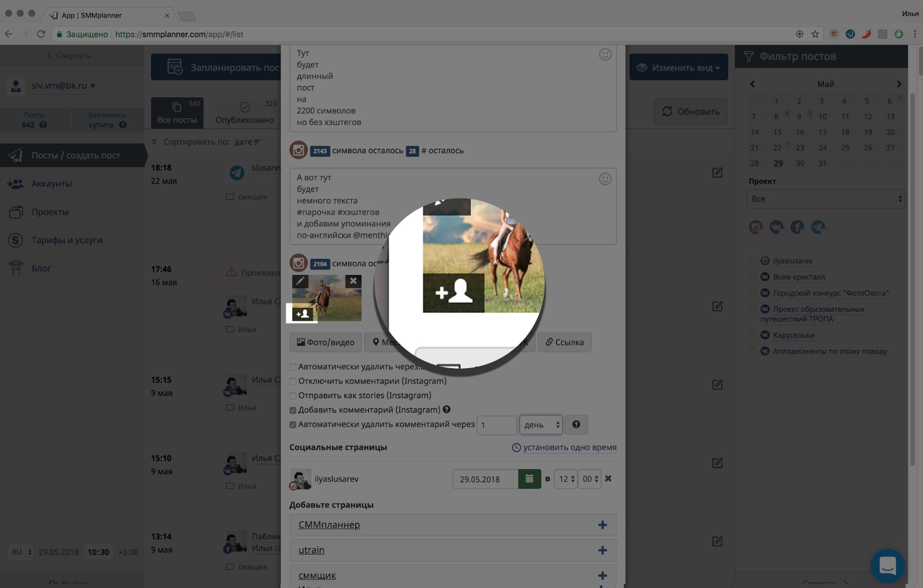
Task: Open account menu siv.vrn@bk.ru
Action: [x=63, y=85]
